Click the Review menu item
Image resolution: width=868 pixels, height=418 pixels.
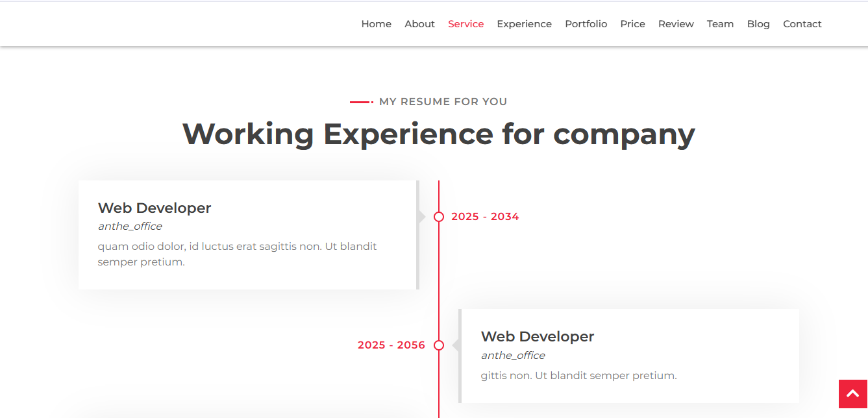pyautogui.click(x=676, y=24)
